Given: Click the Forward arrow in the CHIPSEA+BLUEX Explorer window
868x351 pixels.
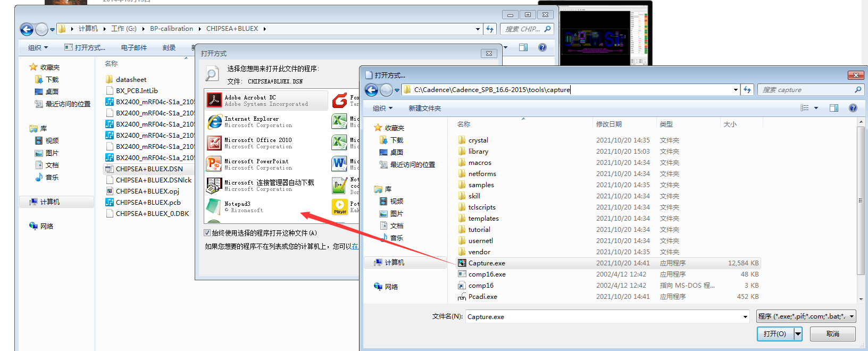Looking at the screenshot, I should (x=41, y=29).
